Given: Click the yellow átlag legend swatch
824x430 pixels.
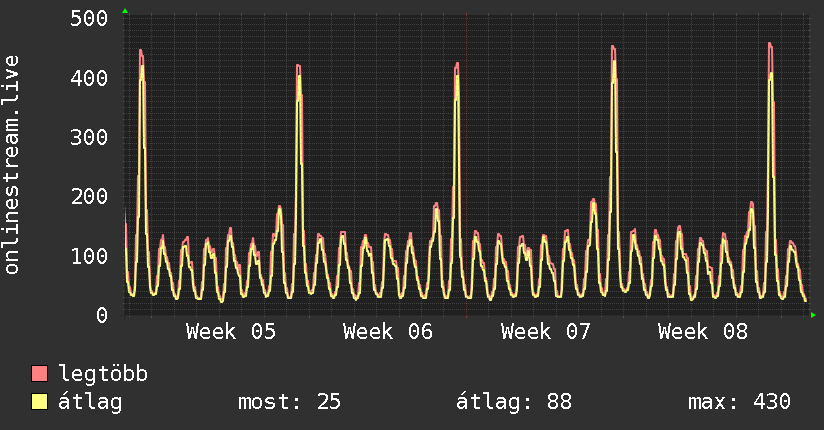Looking at the screenshot, I should (x=39, y=401).
